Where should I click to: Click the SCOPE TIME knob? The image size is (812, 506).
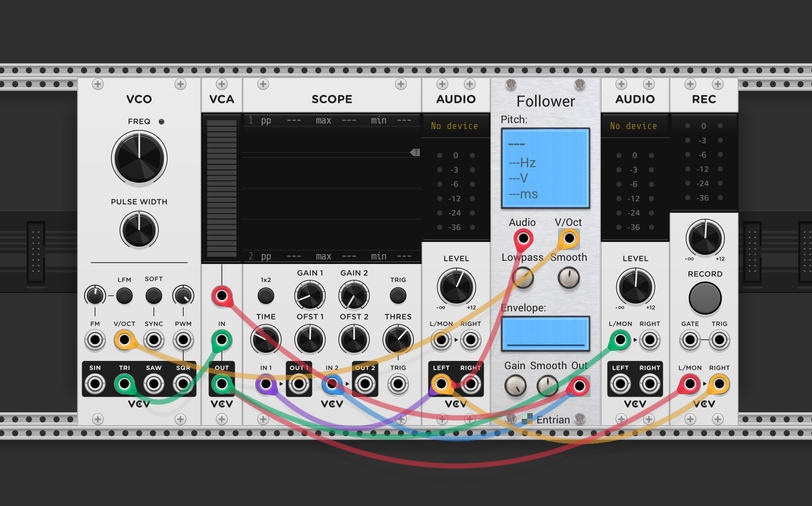[266, 340]
